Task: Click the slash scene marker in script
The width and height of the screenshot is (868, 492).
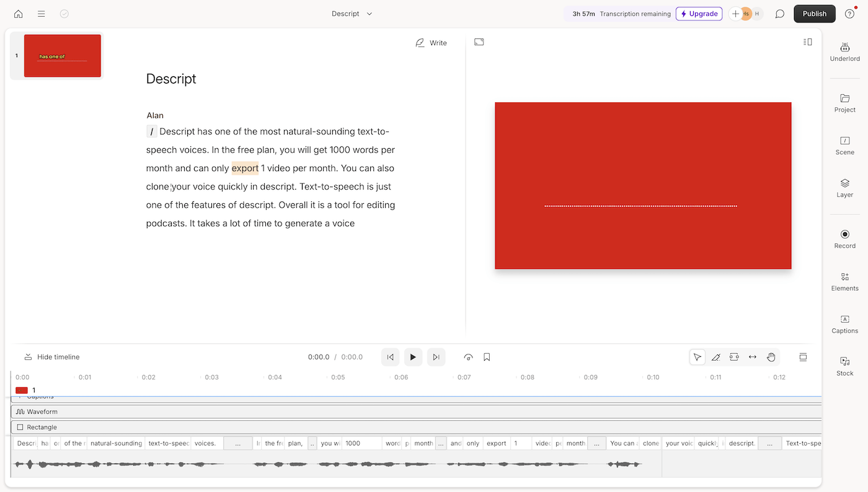Action: pos(152,131)
